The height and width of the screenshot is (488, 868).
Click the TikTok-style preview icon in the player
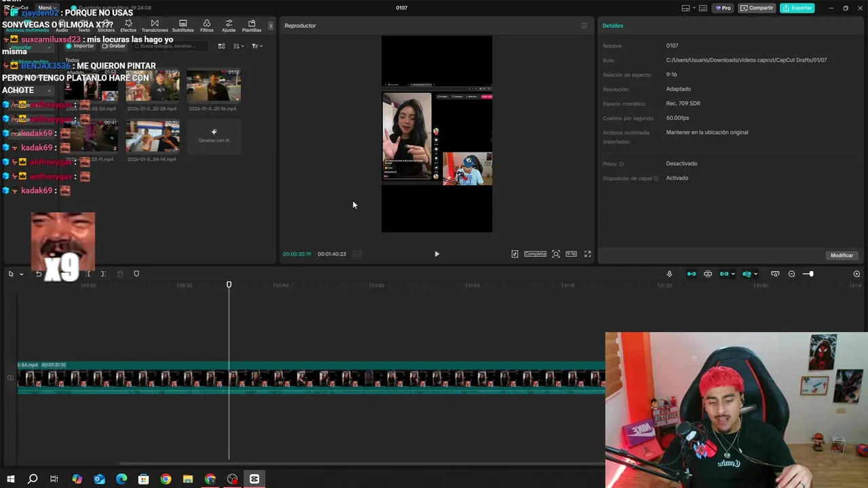pyautogui.click(x=515, y=254)
